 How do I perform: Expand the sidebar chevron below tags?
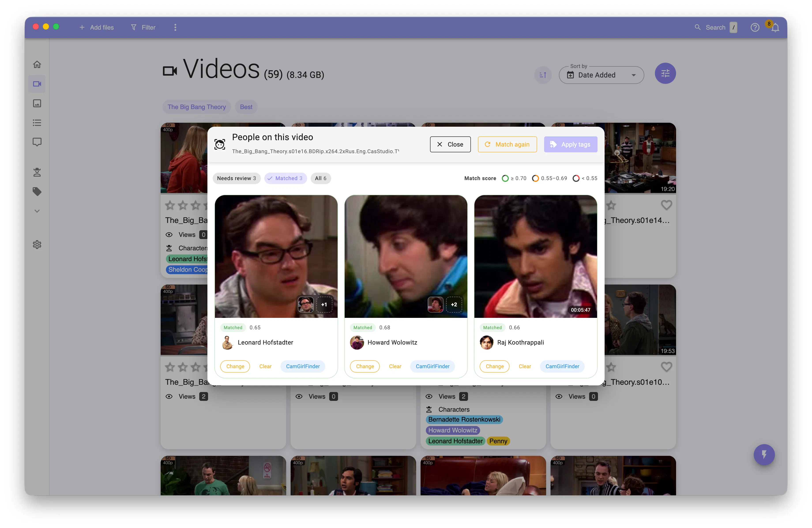(x=37, y=211)
